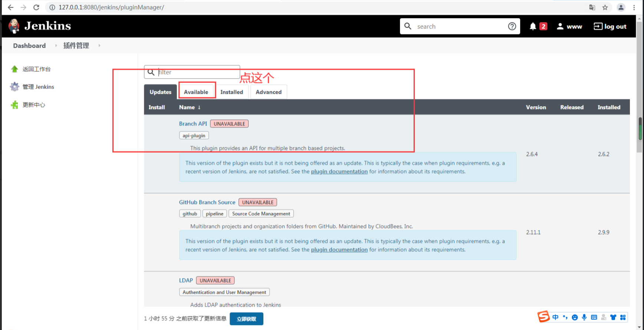Viewport: 644px width, 330px height.
Task: Click the 插件管理 breadcrumb
Action: [76, 46]
